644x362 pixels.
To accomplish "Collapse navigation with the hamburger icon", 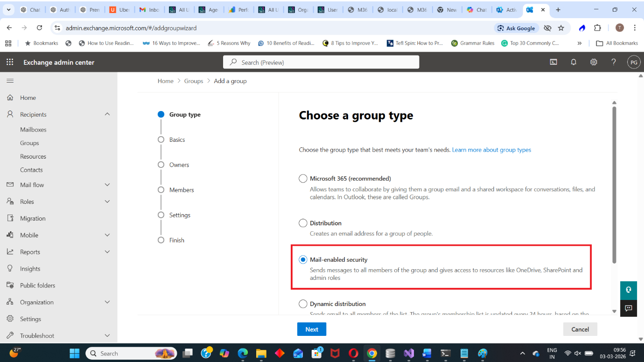I will coord(10,81).
